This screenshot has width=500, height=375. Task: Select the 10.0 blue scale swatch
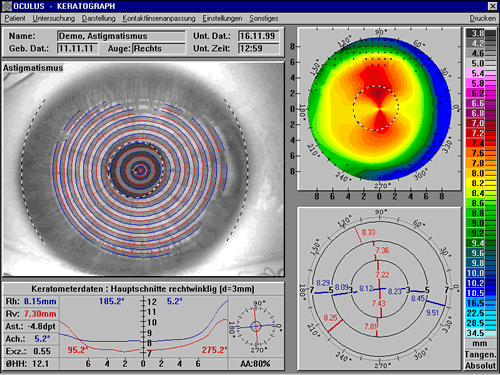point(481,273)
